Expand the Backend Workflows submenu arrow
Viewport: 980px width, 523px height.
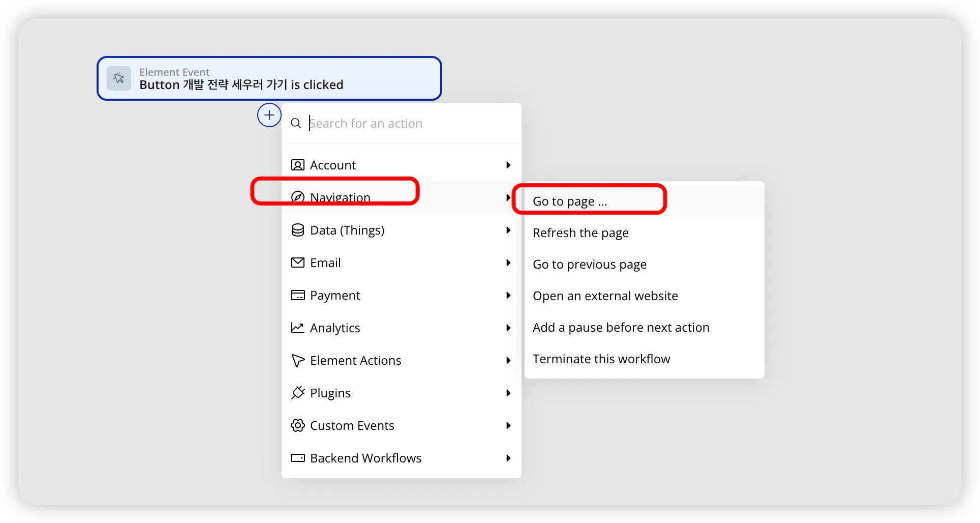pyautogui.click(x=508, y=458)
